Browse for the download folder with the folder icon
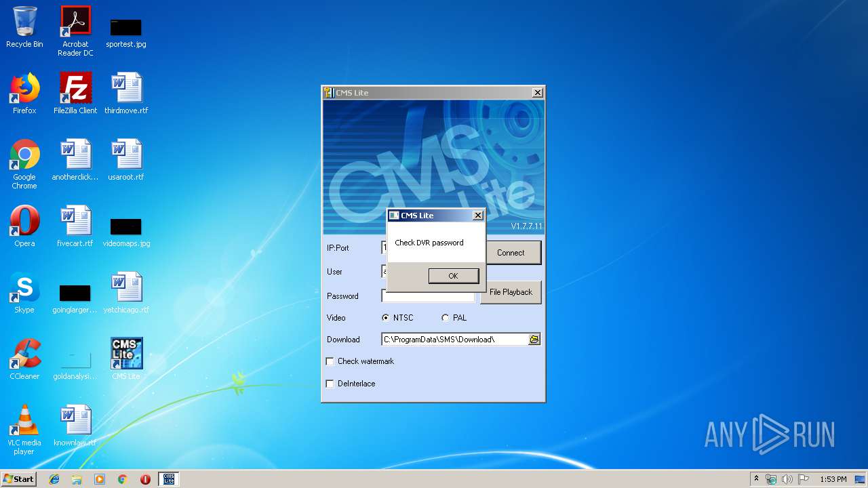 pyautogui.click(x=534, y=340)
